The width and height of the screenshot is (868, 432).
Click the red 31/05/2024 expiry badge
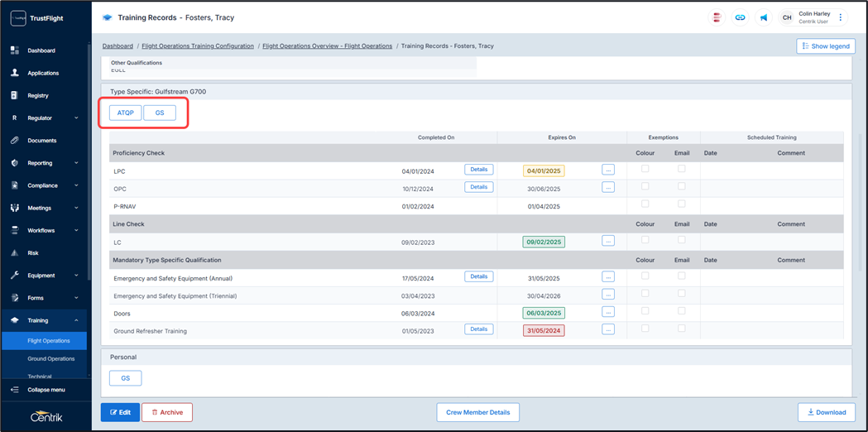coord(544,330)
